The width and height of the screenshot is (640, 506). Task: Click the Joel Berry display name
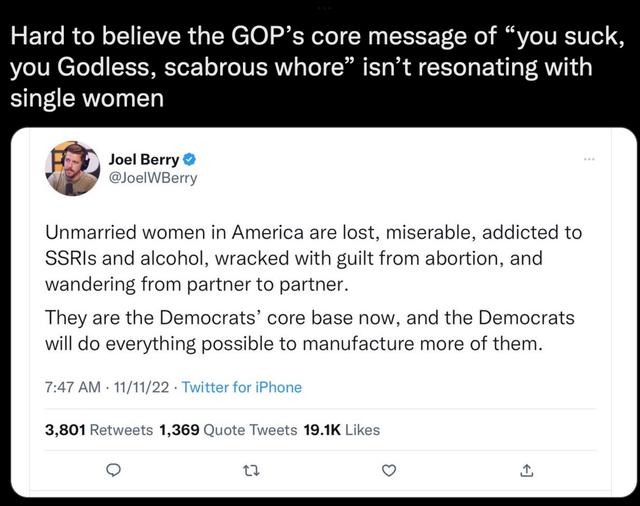point(143,160)
